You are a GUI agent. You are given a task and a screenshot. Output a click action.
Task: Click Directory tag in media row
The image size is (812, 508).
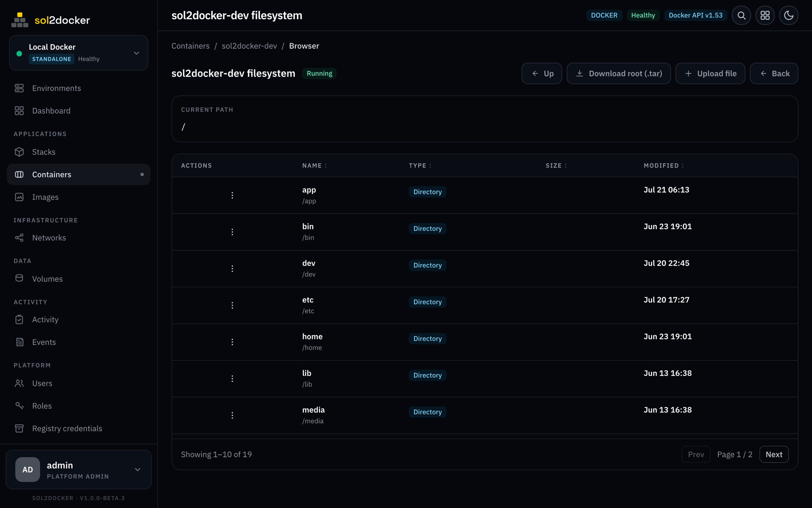428,412
